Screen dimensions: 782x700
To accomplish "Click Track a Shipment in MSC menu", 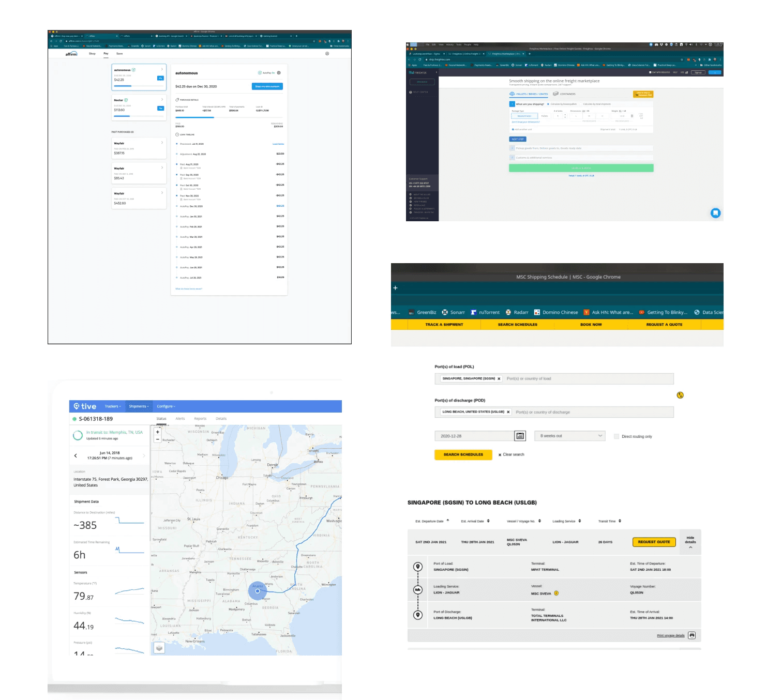I will coord(444,325).
